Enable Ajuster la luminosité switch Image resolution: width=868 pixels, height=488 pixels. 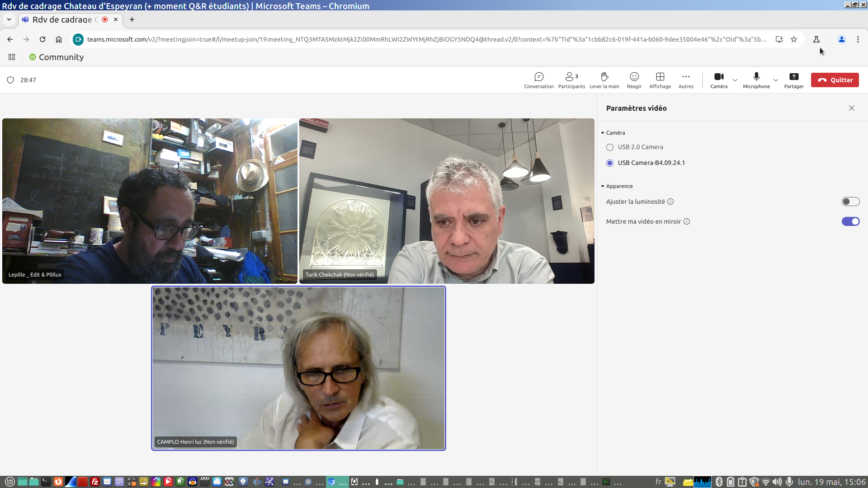pyautogui.click(x=850, y=202)
